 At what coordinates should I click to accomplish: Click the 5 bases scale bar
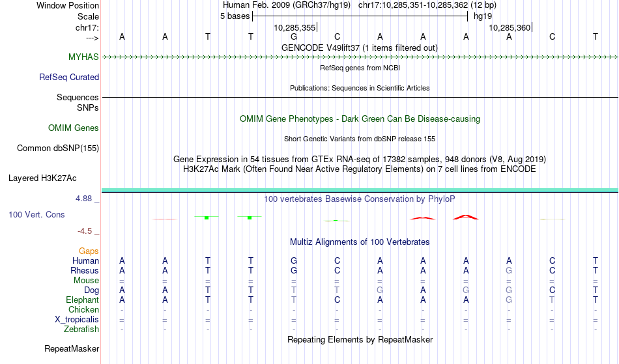(360, 16)
